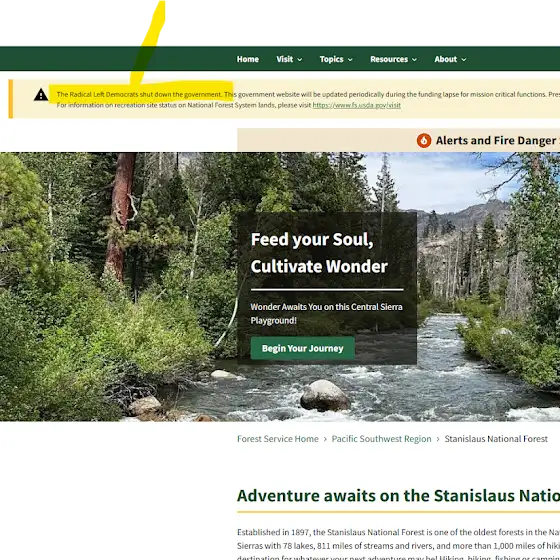Expand the Resources dropdown chevron
This screenshot has height=560, width=560.
(x=414, y=60)
